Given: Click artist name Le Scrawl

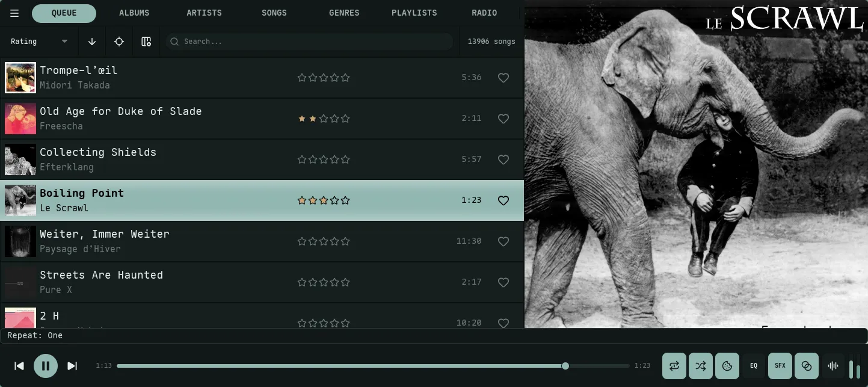Looking at the screenshot, I should coord(64,208).
